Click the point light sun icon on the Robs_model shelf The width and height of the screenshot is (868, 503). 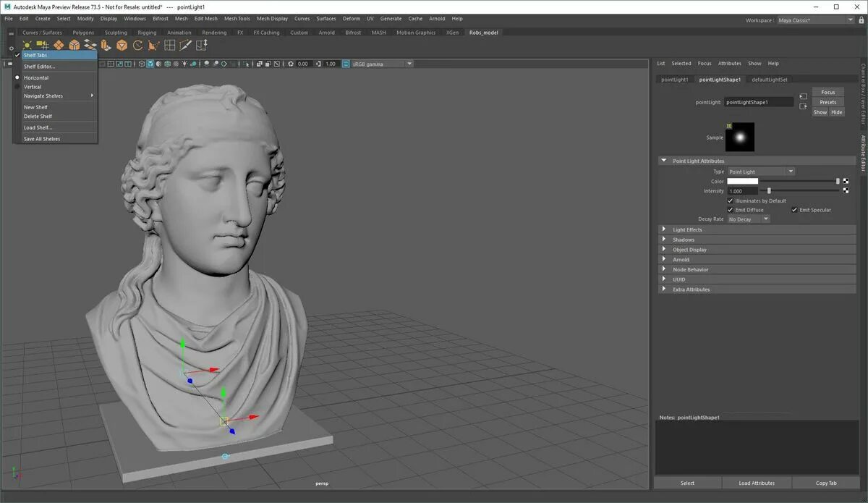(x=27, y=45)
